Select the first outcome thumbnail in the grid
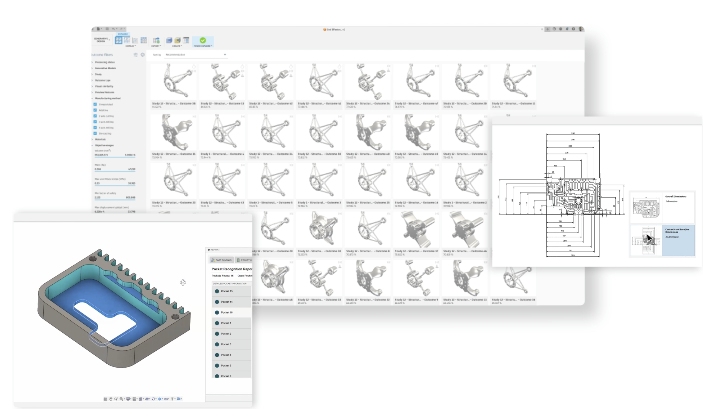 [171, 82]
